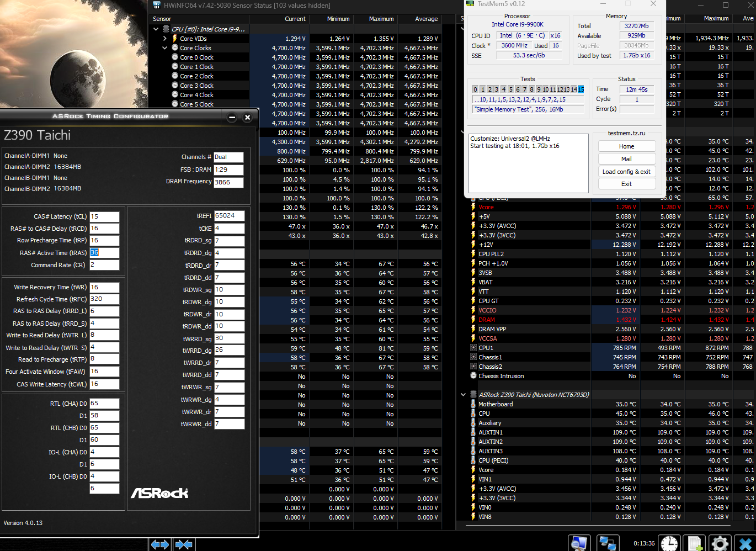Click the lightning bolt icon beside Core VIDs
The image size is (756, 551).
coord(174,39)
